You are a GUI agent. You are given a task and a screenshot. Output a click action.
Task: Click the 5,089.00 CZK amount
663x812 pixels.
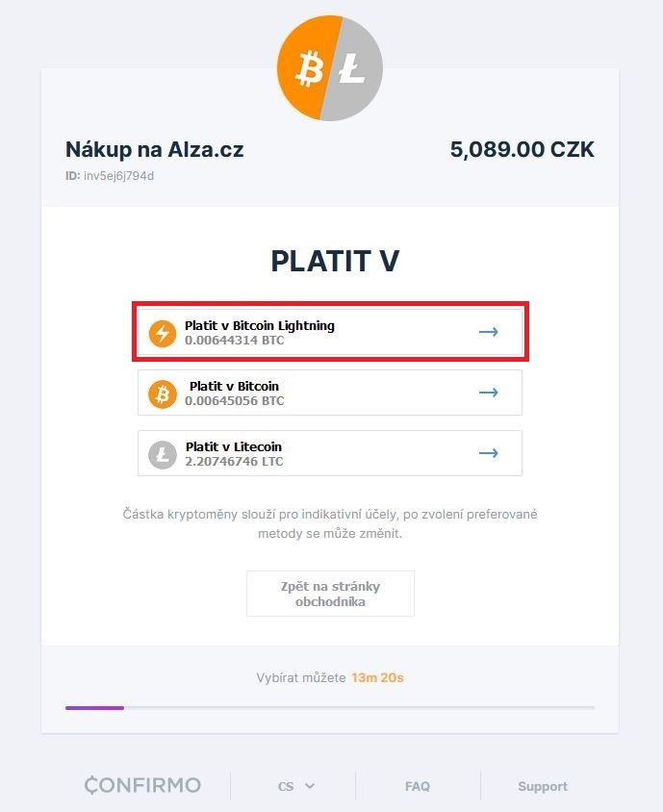point(522,150)
